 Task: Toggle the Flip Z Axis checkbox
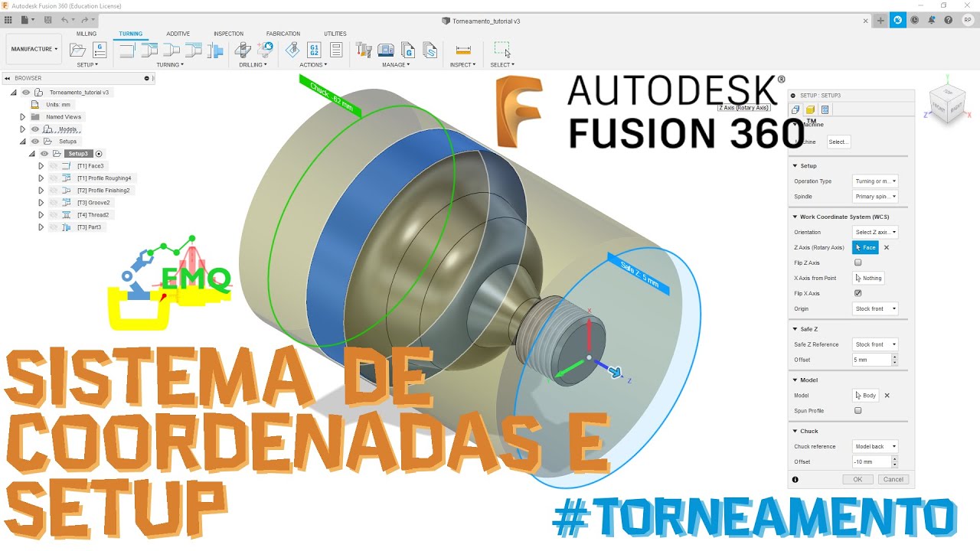pyautogui.click(x=857, y=262)
